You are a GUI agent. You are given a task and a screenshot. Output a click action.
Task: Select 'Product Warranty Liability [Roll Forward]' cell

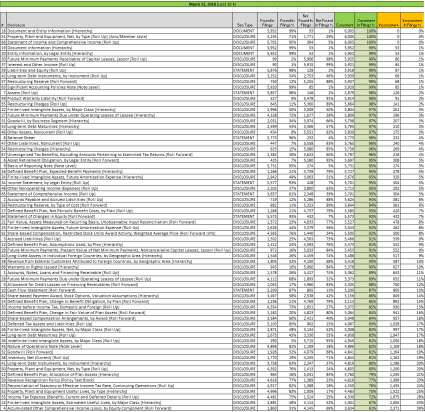[x=119, y=98]
